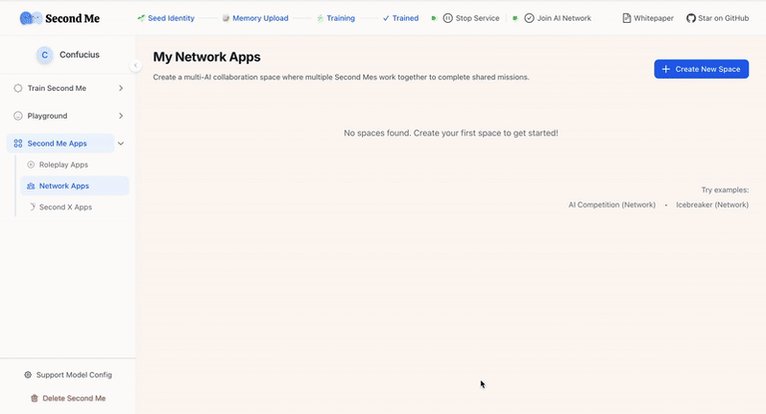Click the Second Me Apps grid icon
Screen dimensions: 766x414
pos(18,143)
